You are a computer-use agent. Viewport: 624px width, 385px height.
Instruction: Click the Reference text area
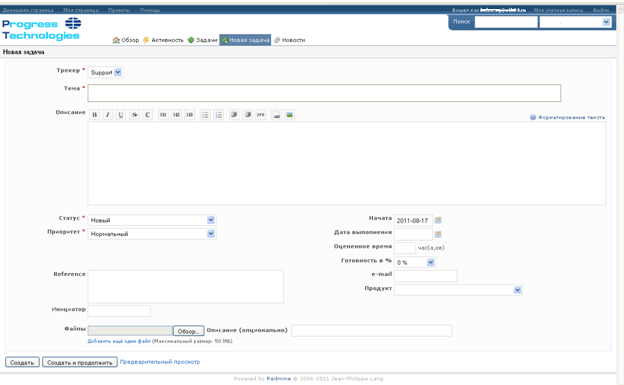click(x=186, y=287)
